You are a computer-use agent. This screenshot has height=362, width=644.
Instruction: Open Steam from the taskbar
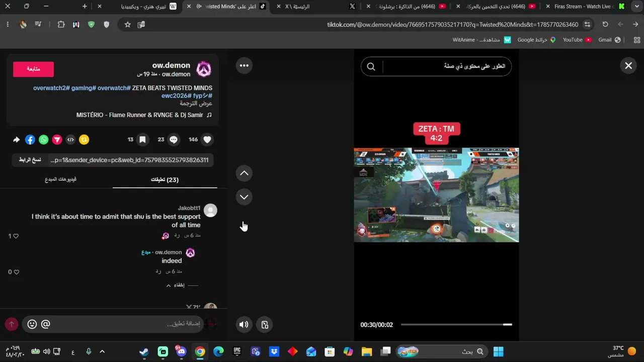click(144, 351)
